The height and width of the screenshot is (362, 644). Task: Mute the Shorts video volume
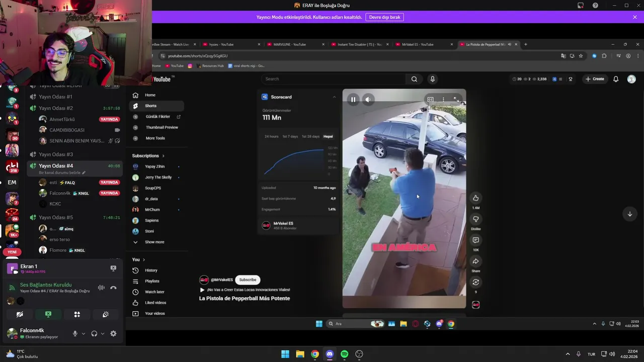point(368,100)
